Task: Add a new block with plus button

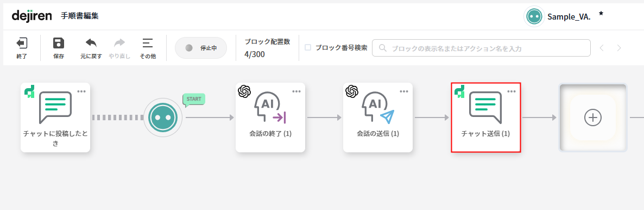Action: [592, 118]
